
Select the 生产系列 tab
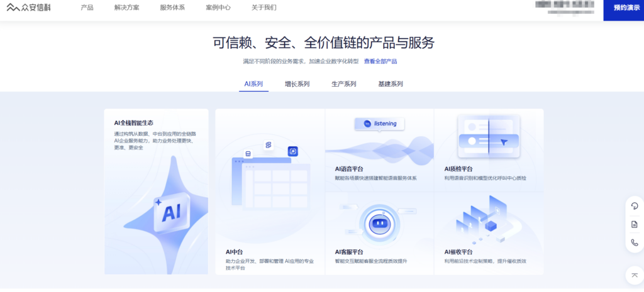[343, 84]
